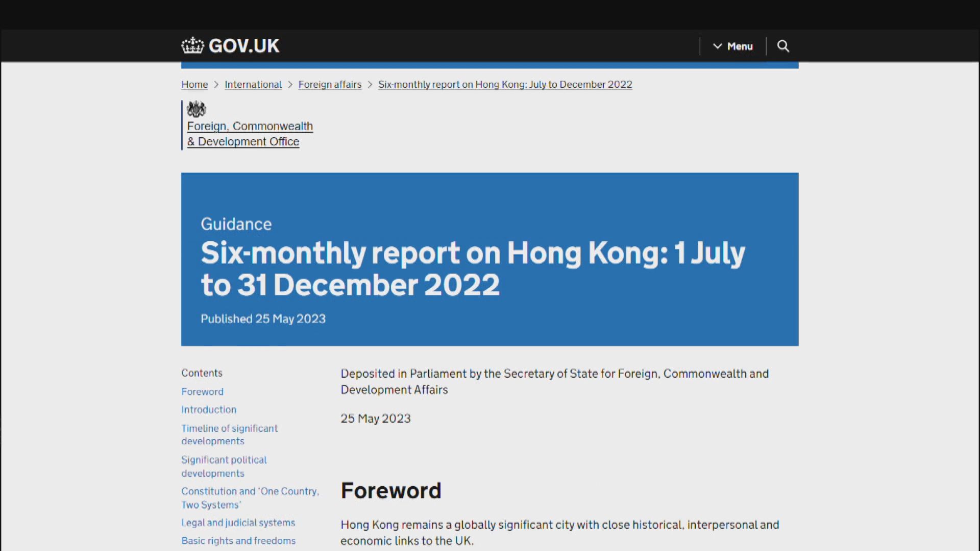Screen dimensions: 980x551
Task: Click Six-monthly report breadcrumb link
Action: coord(505,85)
